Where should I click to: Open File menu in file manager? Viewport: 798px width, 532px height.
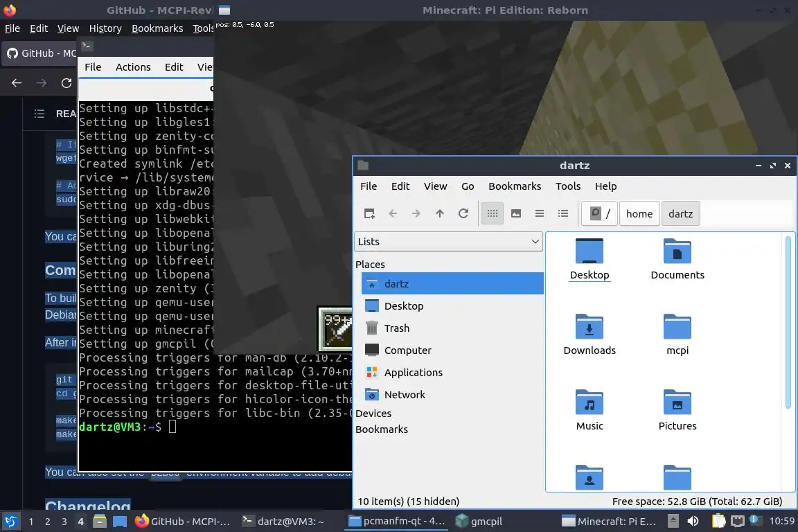(x=369, y=186)
